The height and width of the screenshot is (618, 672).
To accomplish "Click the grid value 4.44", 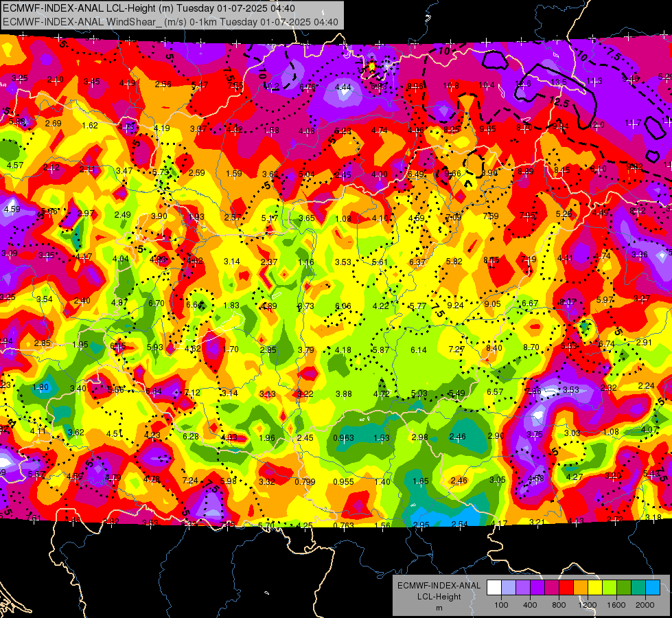I will 343,87.
